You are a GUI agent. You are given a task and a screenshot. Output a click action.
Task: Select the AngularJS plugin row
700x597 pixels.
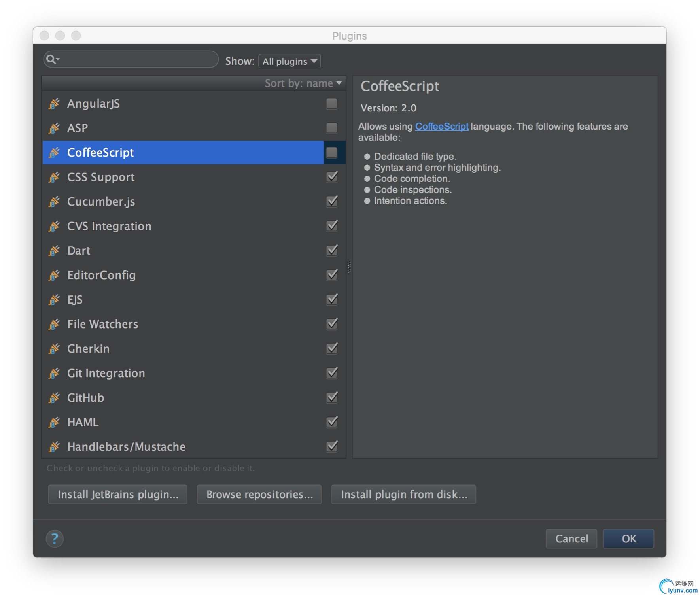(x=194, y=104)
